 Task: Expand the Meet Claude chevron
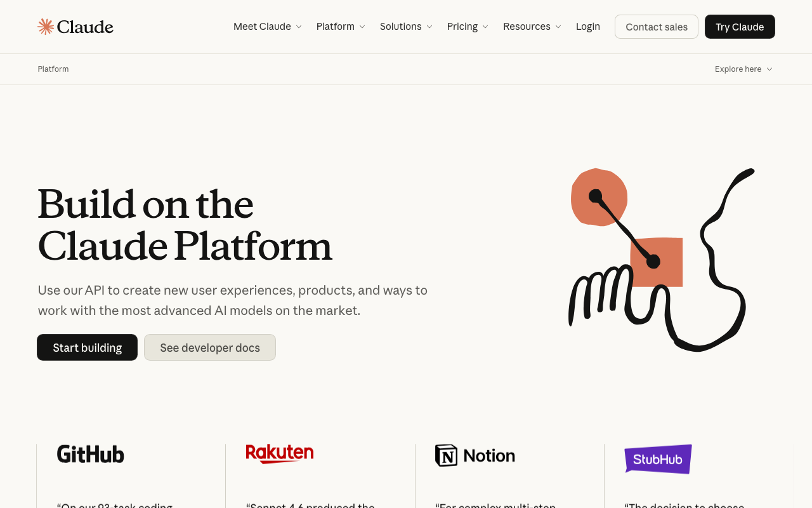(299, 27)
